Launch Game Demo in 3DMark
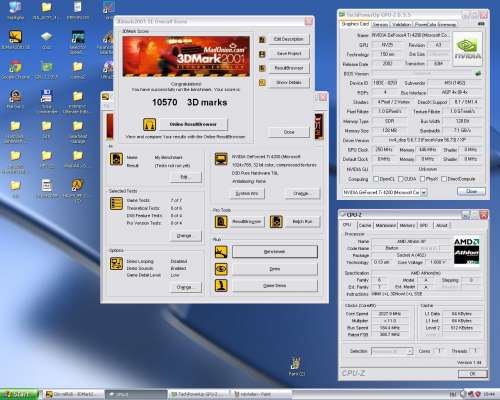 point(275,286)
